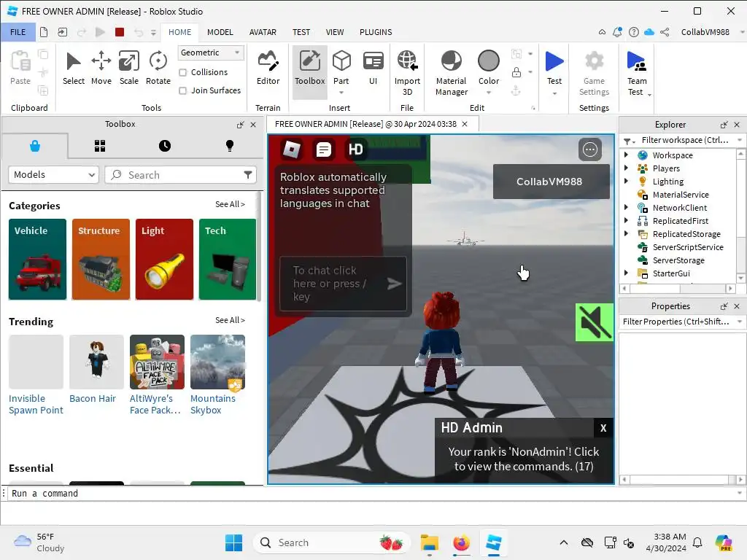Open Material Manager

coord(451,73)
